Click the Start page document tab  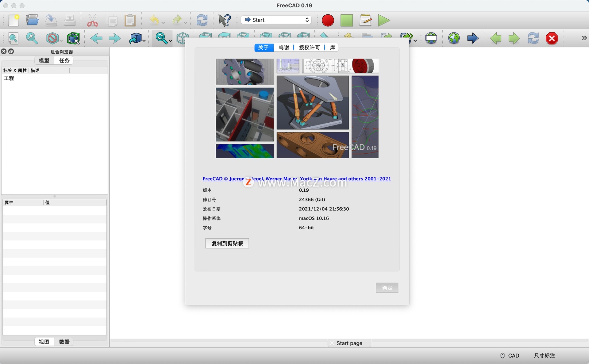coord(349,343)
